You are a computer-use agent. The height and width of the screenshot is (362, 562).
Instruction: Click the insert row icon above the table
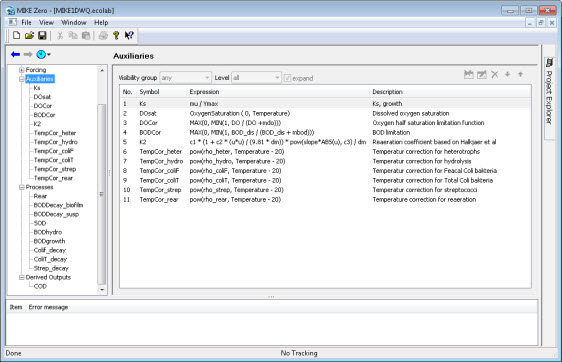[469, 75]
